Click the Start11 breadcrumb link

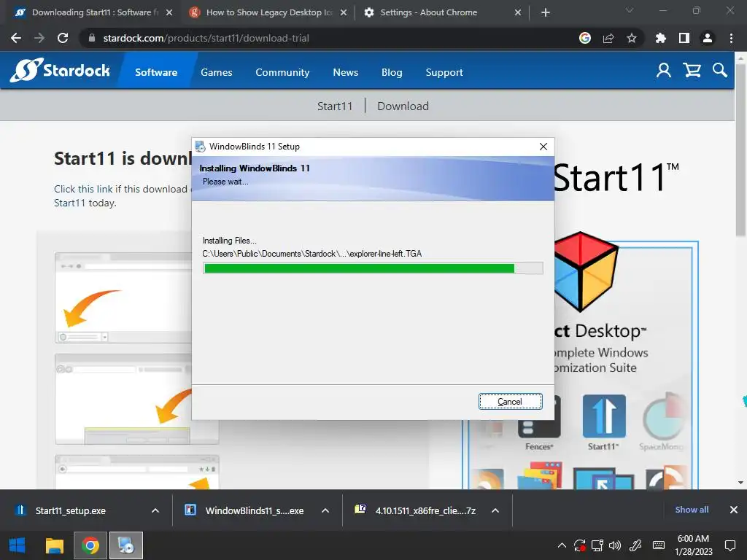click(x=335, y=106)
